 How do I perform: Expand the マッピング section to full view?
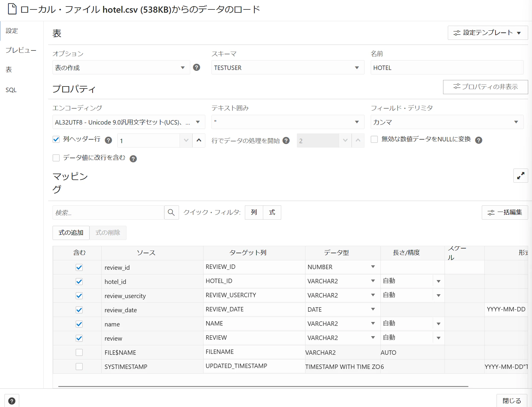(520, 176)
